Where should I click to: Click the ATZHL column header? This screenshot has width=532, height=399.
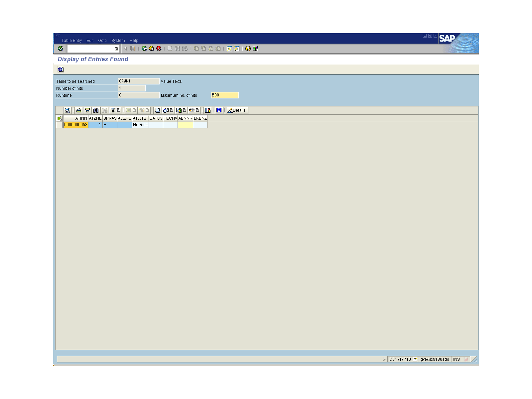tap(95, 118)
